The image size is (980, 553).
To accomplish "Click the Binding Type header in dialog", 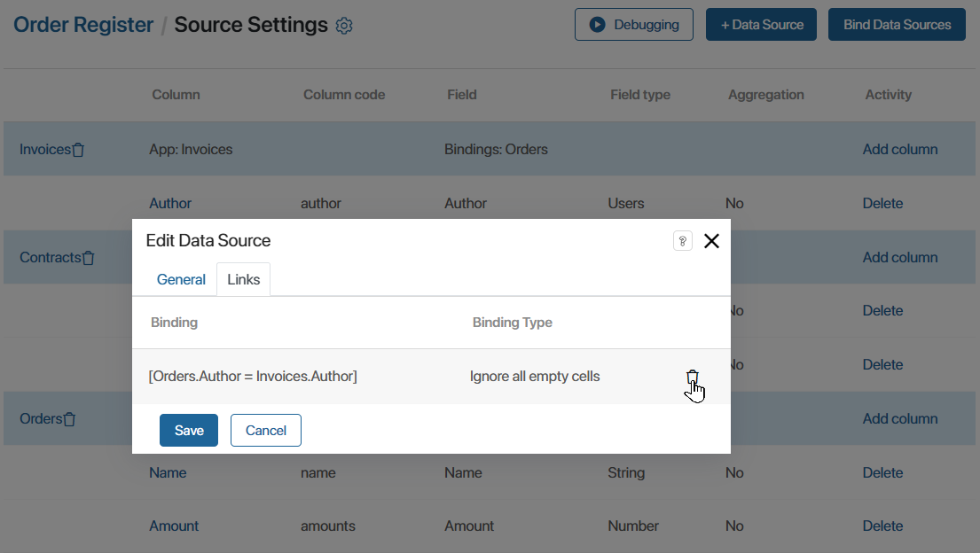I will point(513,323).
